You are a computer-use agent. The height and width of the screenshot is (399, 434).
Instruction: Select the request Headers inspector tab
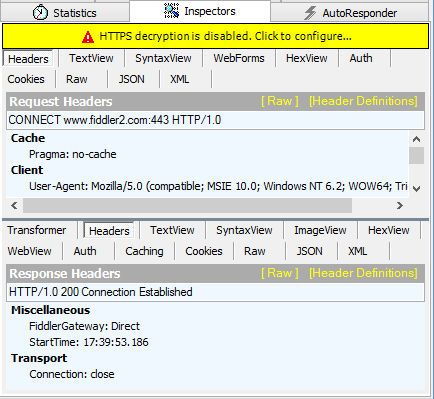28,59
